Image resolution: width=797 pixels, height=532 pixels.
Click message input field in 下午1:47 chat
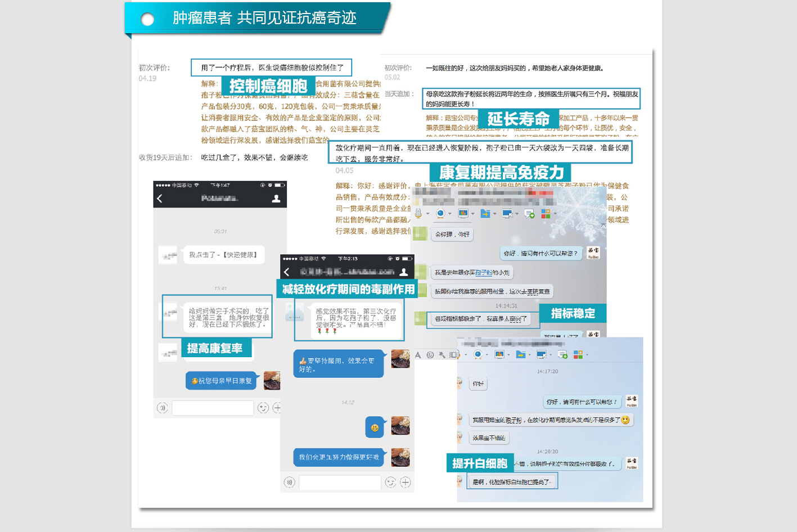(213, 408)
